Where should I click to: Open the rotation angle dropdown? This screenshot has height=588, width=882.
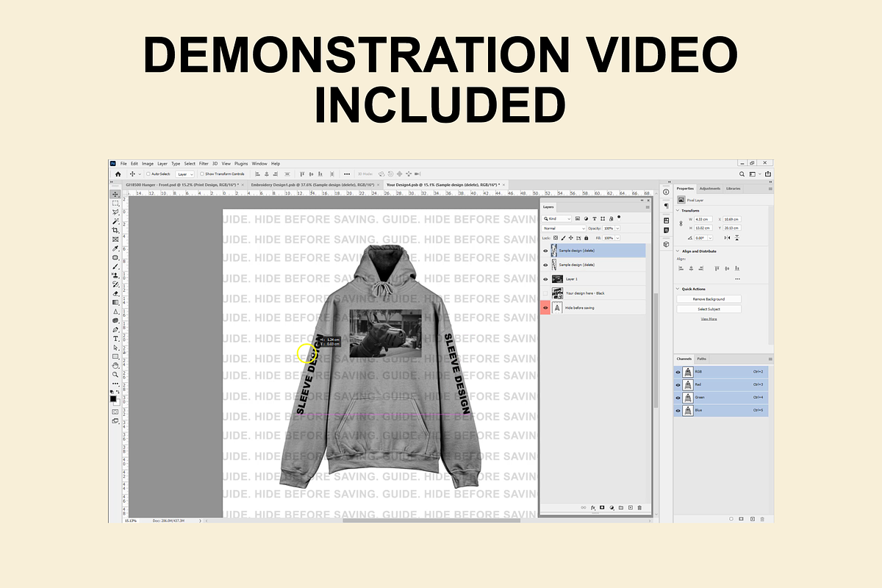click(710, 237)
